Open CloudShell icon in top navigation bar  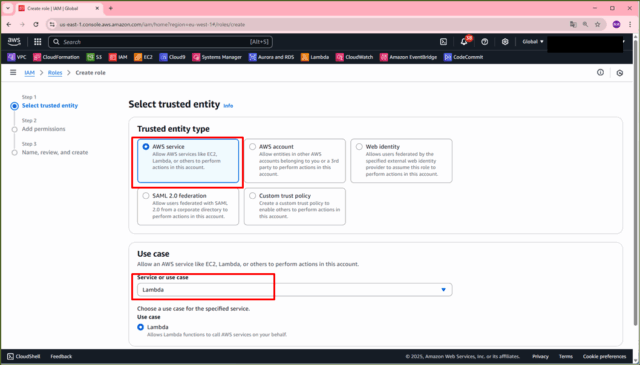[x=443, y=42]
